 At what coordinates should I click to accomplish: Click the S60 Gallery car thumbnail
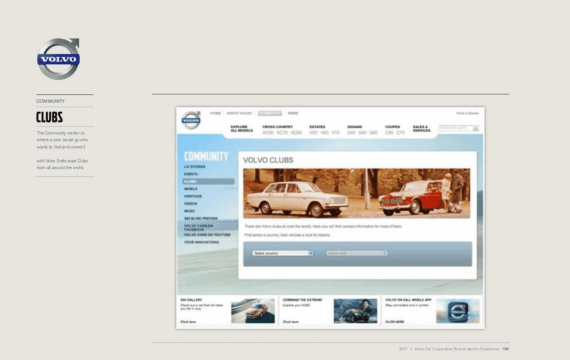(253, 311)
